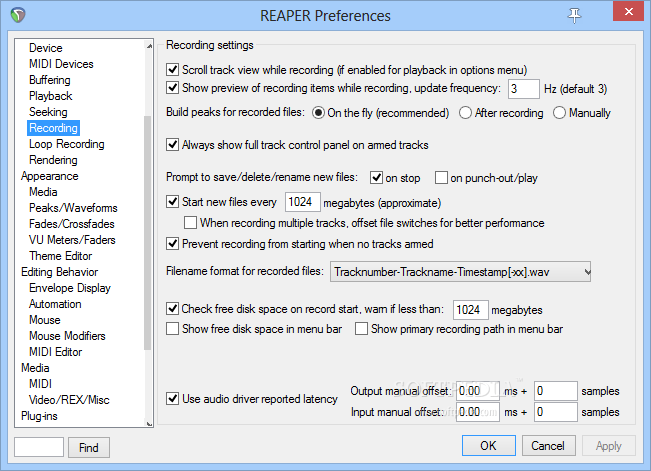Image resolution: width=651 pixels, height=471 pixels.
Task: Open the Peaks/Waveforms page
Action: [73, 208]
